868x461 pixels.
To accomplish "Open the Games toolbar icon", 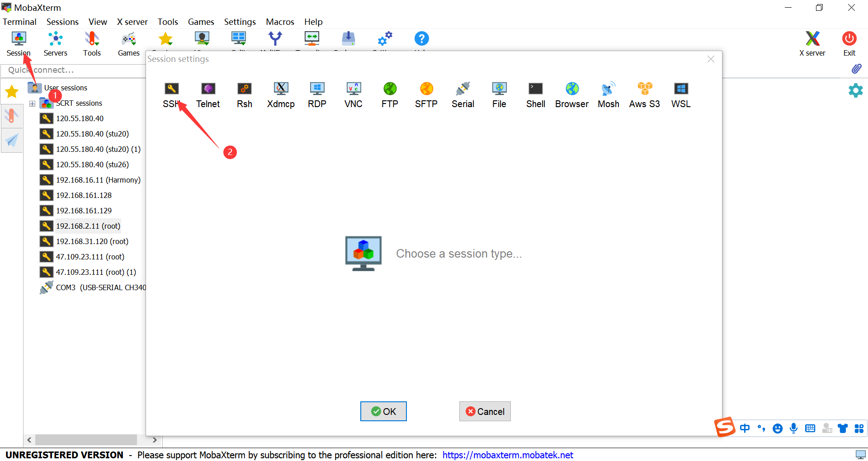I will pyautogui.click(x=129, y=44).
